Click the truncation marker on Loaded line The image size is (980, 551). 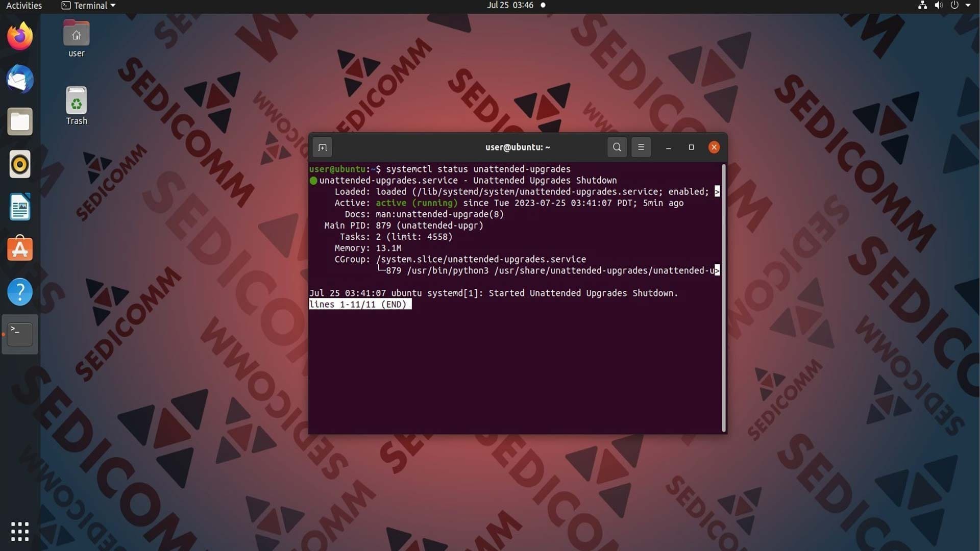coord(717,192)
